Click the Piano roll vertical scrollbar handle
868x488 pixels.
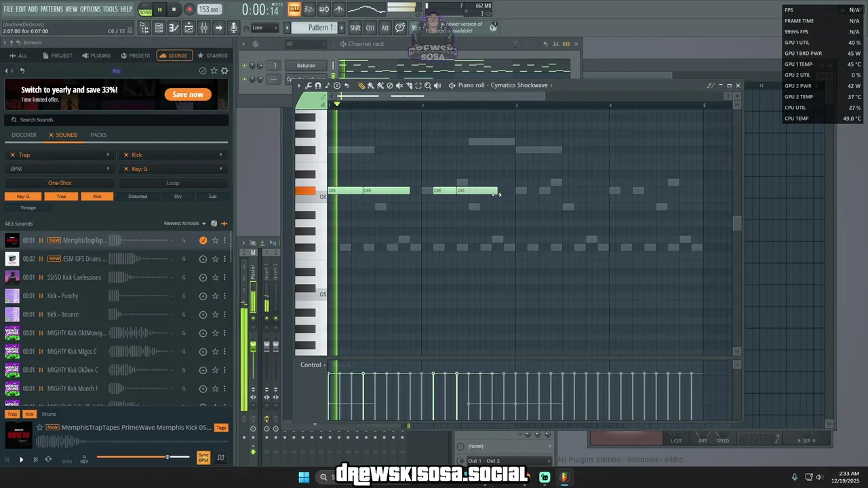click(x=737, y=224)
